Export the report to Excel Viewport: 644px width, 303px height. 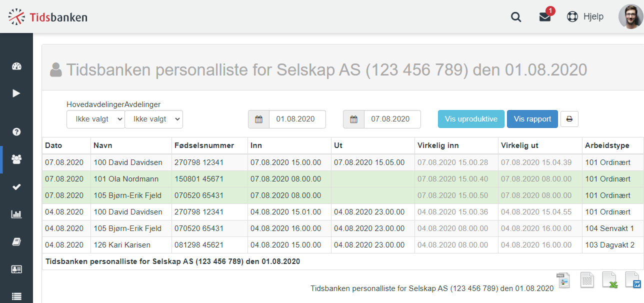pyautogui.click(x=610, y=280)
